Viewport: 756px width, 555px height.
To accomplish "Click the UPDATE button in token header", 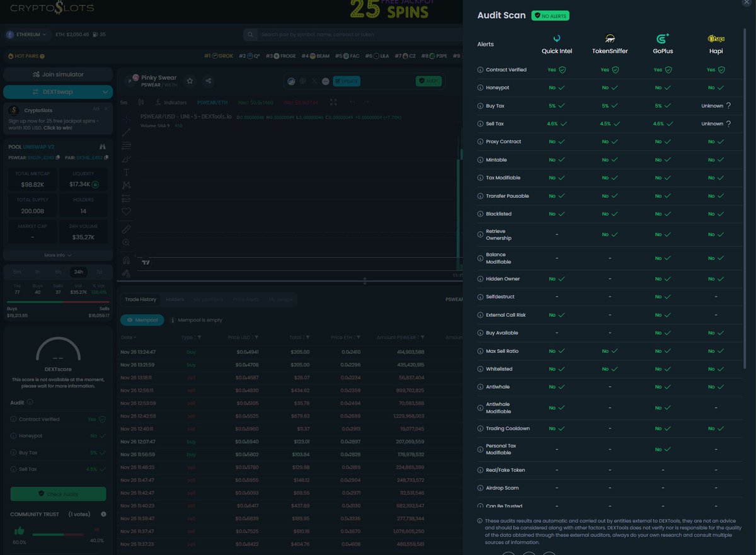I will (346, 81).
